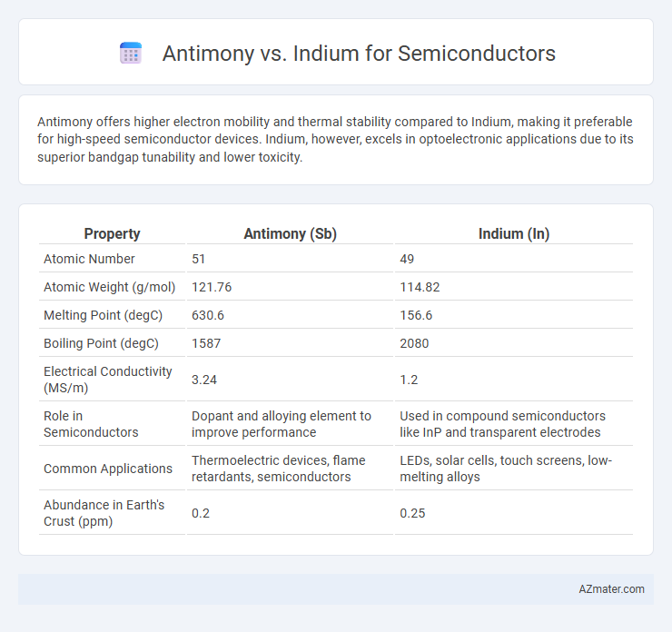
Task: Click the 'Electrical Conductivity (MS/m)' label
Action: [x=107, y=380]
